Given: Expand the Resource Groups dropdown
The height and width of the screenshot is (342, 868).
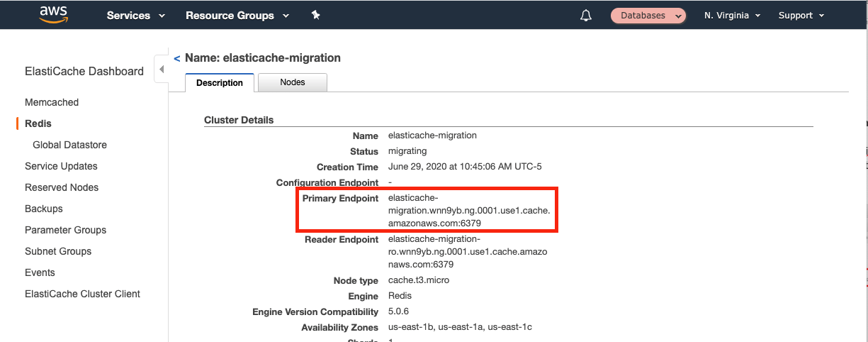Looking at the screenshot, I should [x=237, y=16].
